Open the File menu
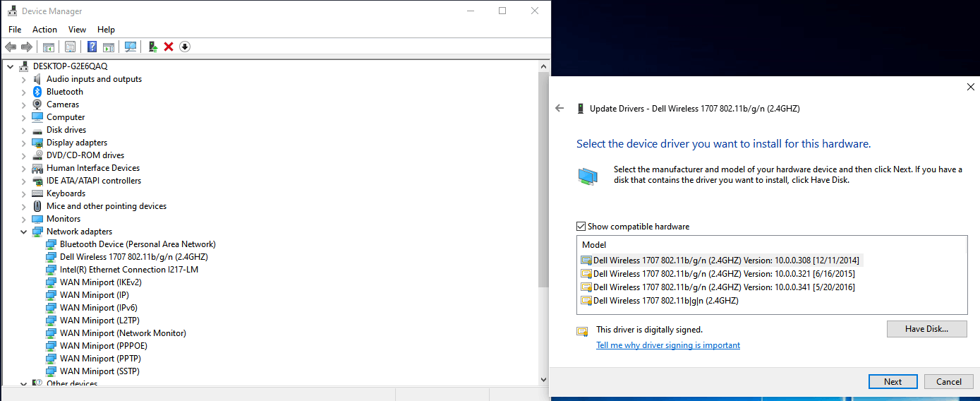 (15, 30)
